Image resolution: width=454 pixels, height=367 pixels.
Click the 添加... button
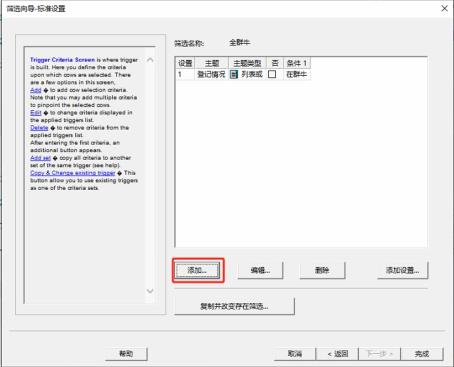pos(198,270)
